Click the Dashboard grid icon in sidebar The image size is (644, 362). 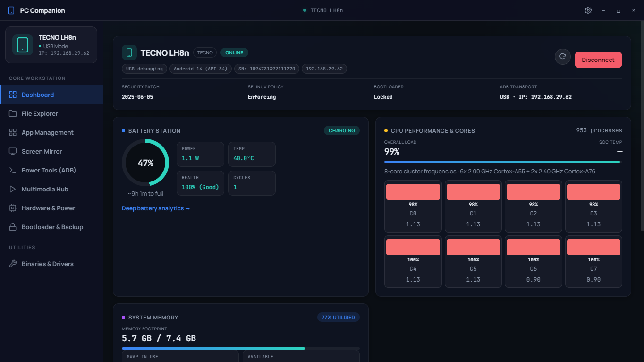pyautogui.click(x=13, y=95)
